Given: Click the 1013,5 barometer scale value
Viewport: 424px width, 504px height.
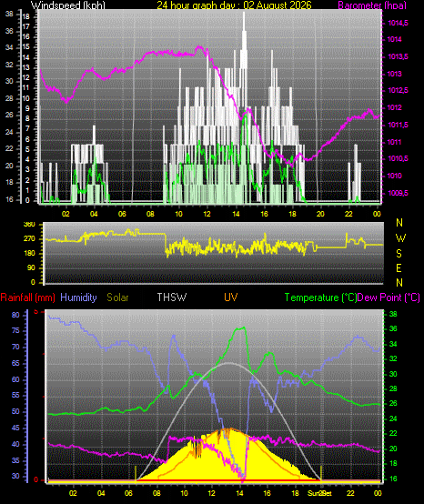Looking at the screenshot, I should click(398, 56).
